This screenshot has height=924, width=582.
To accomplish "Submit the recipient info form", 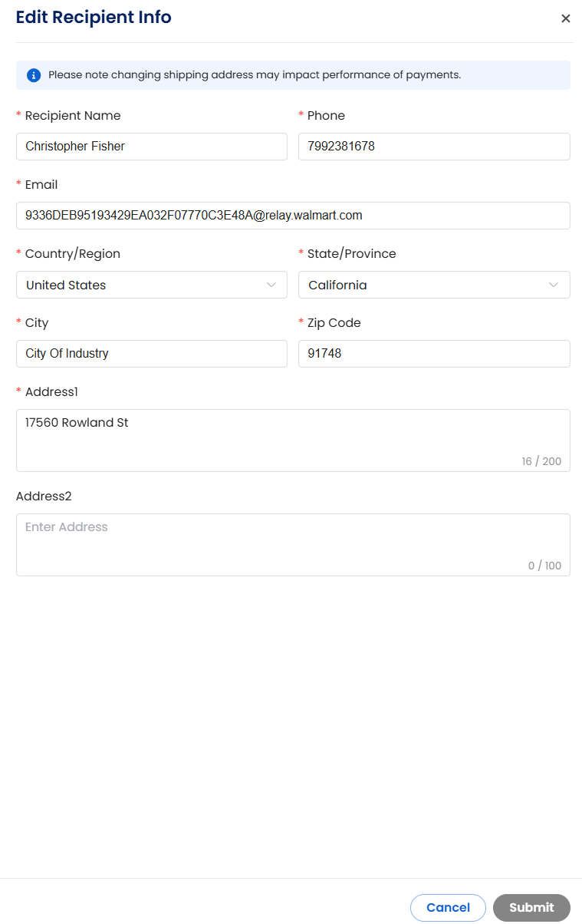I will tap(531, 907).
